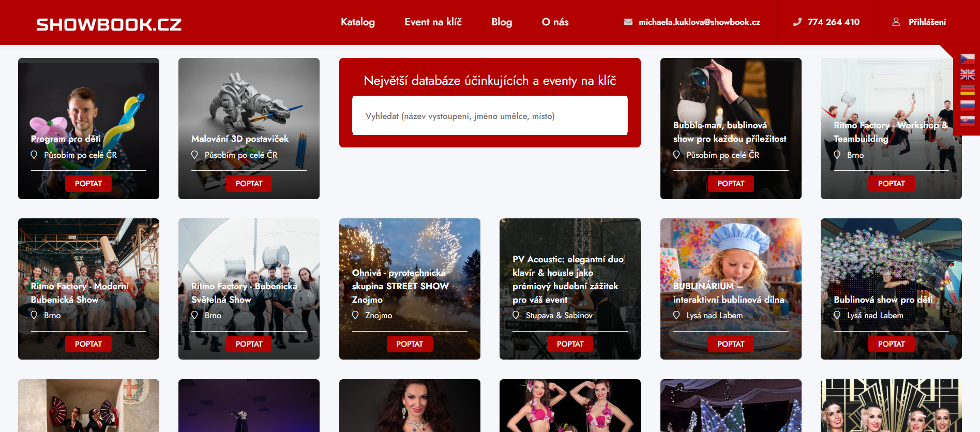This screenshot has height=432, width=980.
Task: Click POPTAT on Ritmo Factory Workshop & Teambuilding
Action: pos(892,184)
